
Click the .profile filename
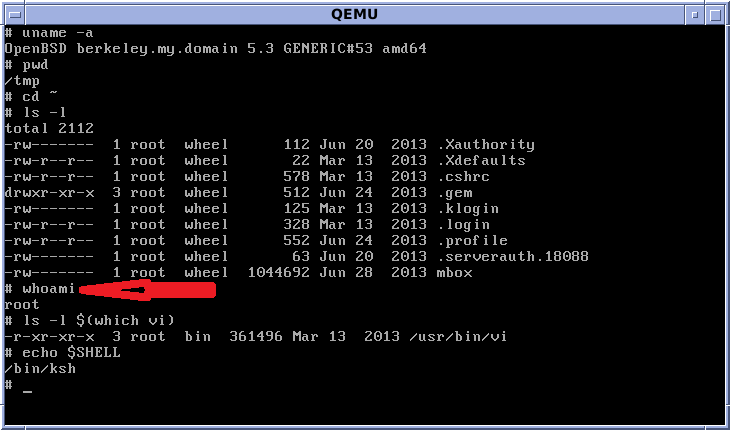coord(473,241)
